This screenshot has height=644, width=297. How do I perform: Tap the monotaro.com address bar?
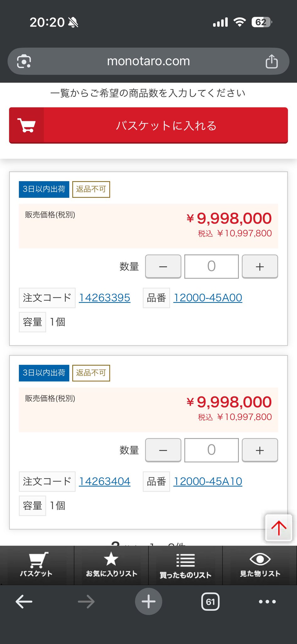click(148, 61)
